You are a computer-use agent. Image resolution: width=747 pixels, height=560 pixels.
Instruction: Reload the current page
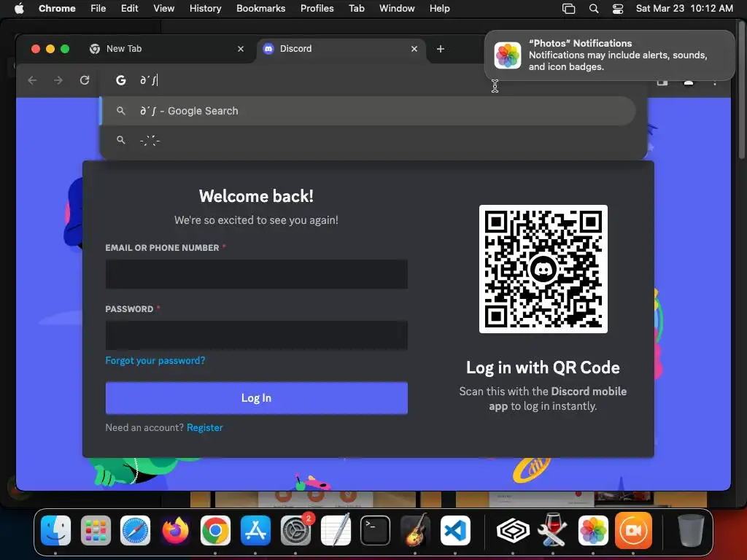85,80
